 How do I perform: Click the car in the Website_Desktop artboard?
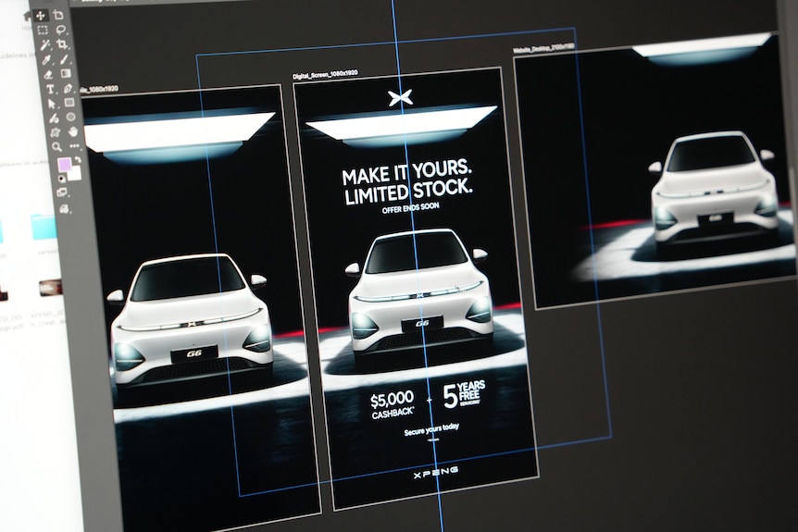click(716, 186)
